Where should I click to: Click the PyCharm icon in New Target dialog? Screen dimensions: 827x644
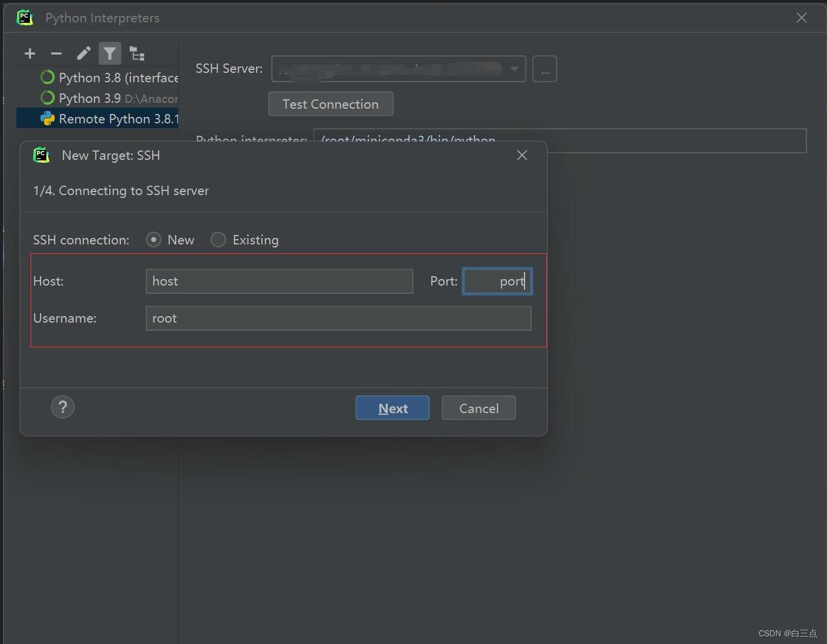41,155
